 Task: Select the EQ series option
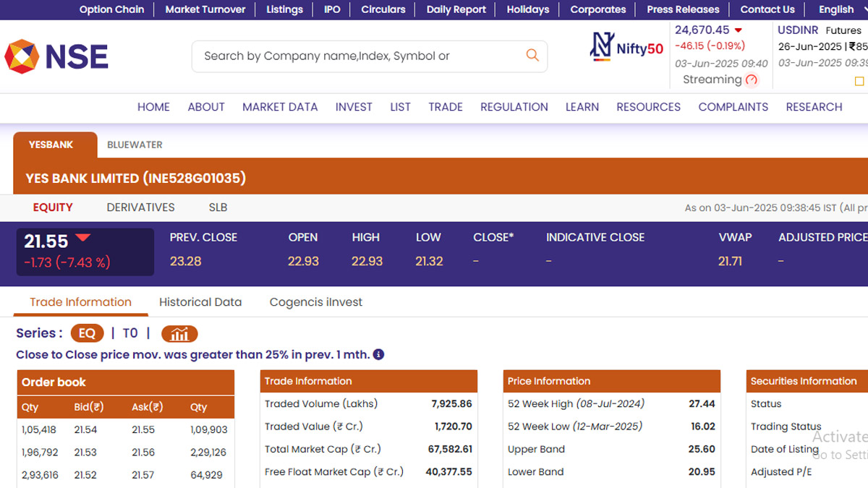pyautogui.click(x=87, y=333)
